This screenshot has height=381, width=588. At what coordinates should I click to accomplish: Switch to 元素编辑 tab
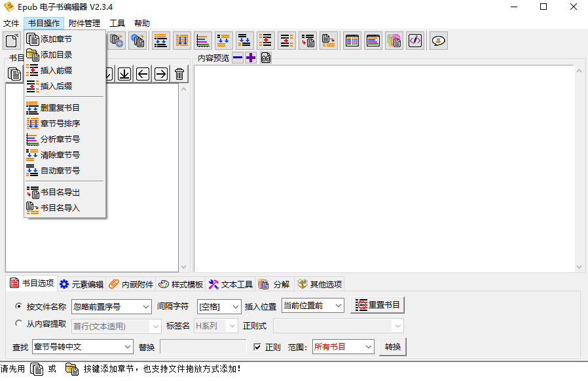82,284
